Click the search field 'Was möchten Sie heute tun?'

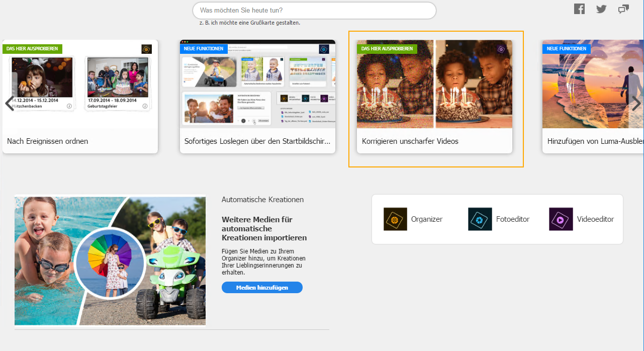[314, 11]
